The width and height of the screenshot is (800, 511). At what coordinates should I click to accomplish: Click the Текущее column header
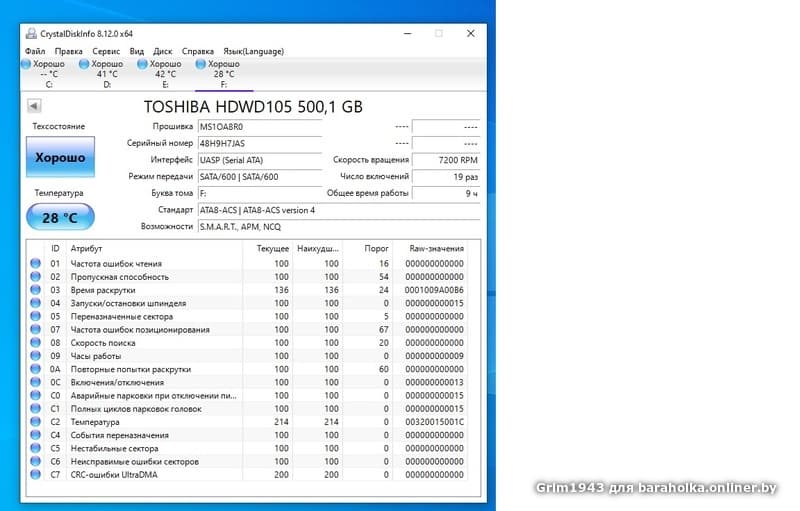(268, 248)
